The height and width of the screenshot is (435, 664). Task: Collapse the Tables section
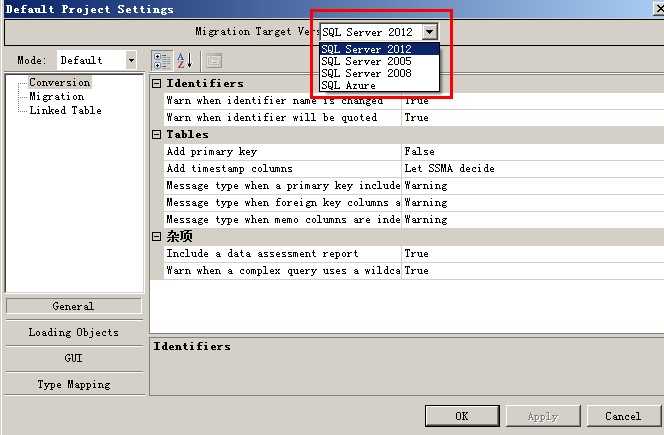pos(156,134)
